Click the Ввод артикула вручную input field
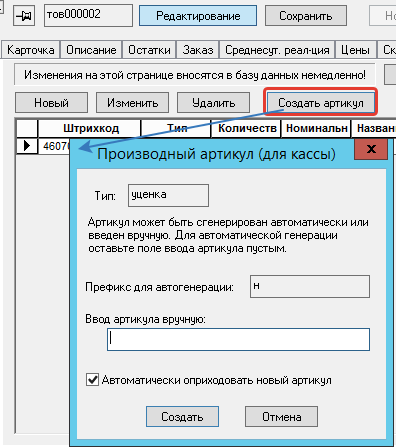The height and width of the screenshot is (447, 396). 238,339
